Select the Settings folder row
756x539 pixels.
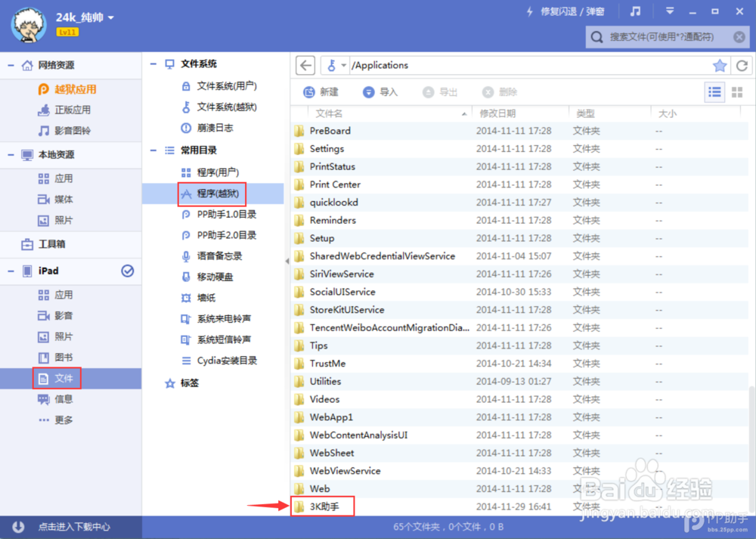pos(520,148)
